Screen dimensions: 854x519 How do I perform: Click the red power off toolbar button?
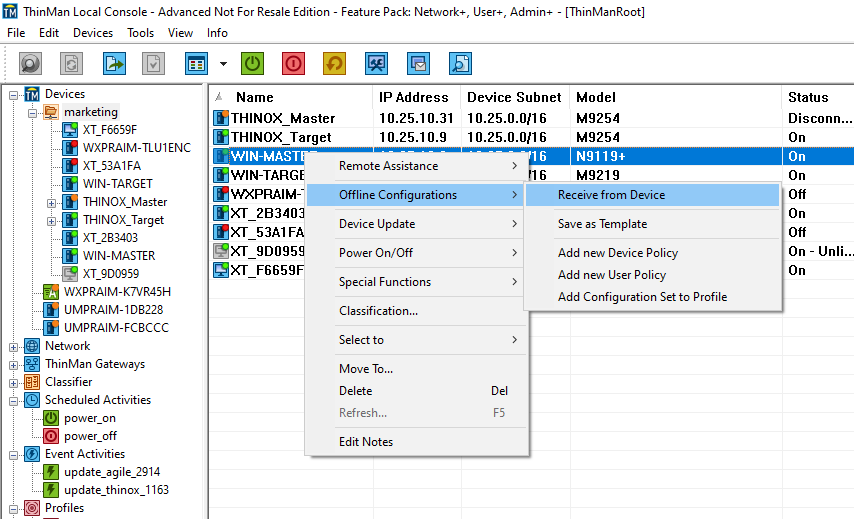click(x=294, y=64)
